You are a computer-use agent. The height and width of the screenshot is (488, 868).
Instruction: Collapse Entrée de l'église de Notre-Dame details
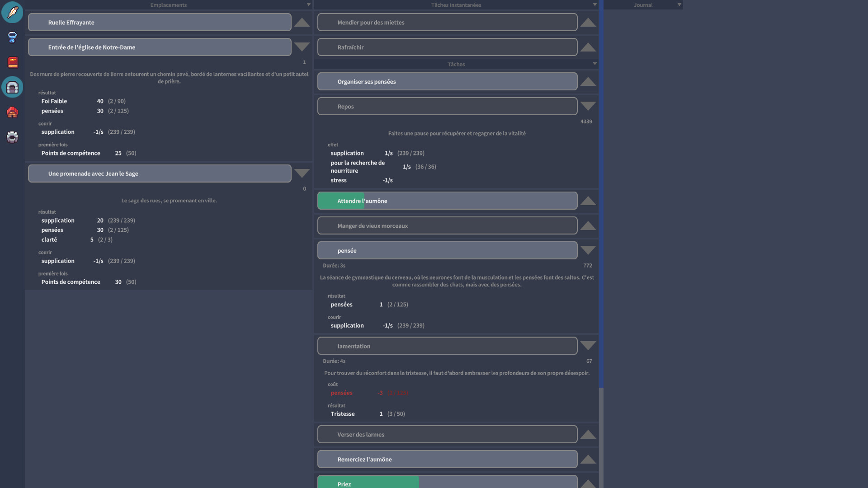click(x=302, y=47)
